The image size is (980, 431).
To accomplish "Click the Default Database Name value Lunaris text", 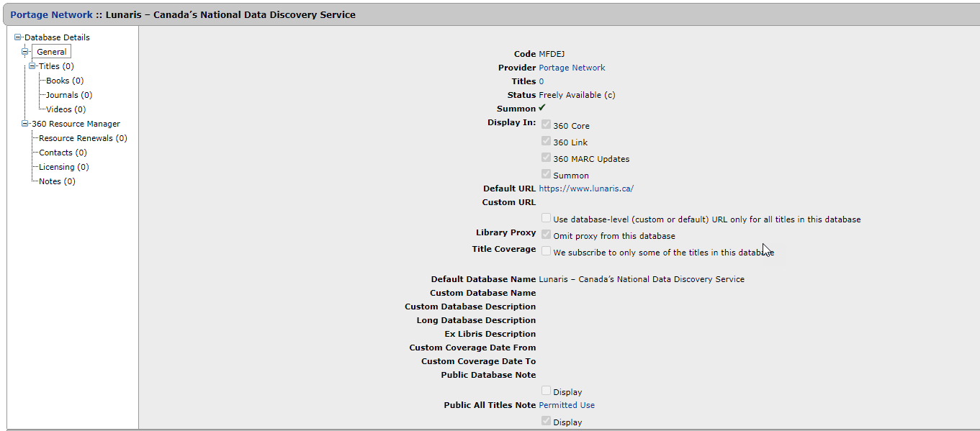I will coord(642,279).
